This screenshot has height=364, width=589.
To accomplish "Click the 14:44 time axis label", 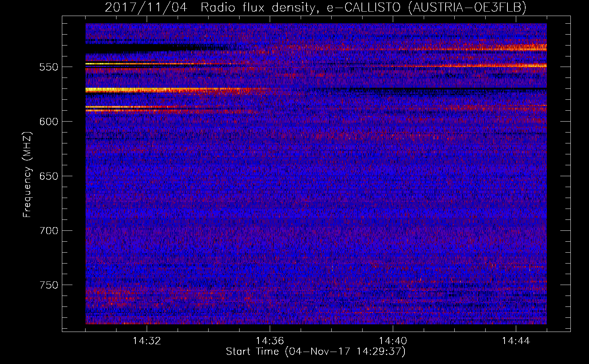I will [516, 341].
